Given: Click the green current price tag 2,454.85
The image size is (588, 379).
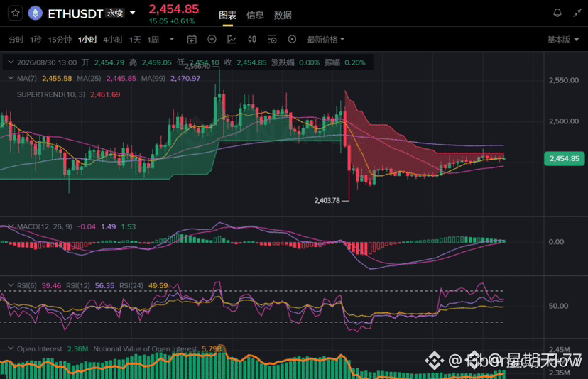Looking at the screenshot, I should click(565, 158).
